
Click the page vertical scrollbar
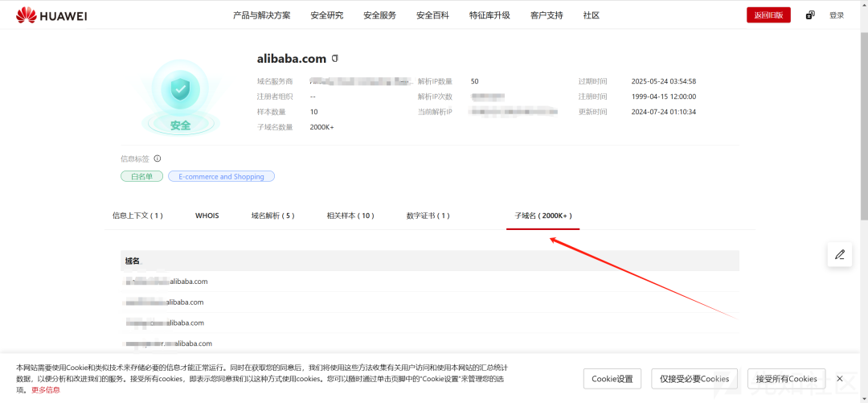coord(864,125)
